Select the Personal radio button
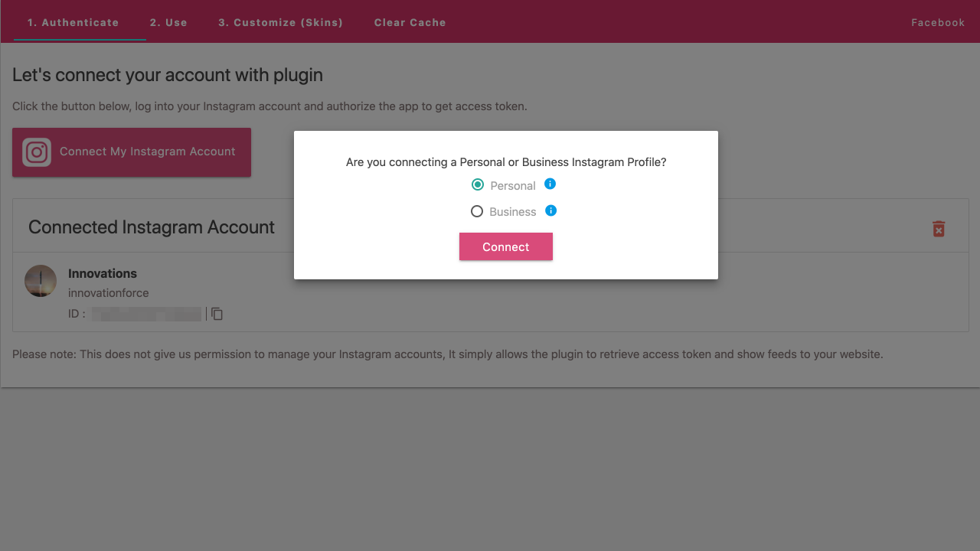Screen dimensions: 980x551 pos(478,184)
